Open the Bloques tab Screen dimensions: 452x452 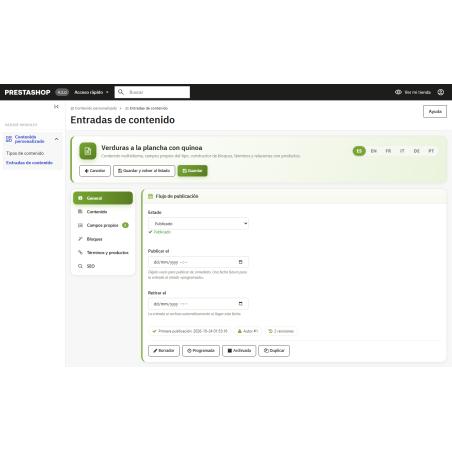click(x=103, y=239)
